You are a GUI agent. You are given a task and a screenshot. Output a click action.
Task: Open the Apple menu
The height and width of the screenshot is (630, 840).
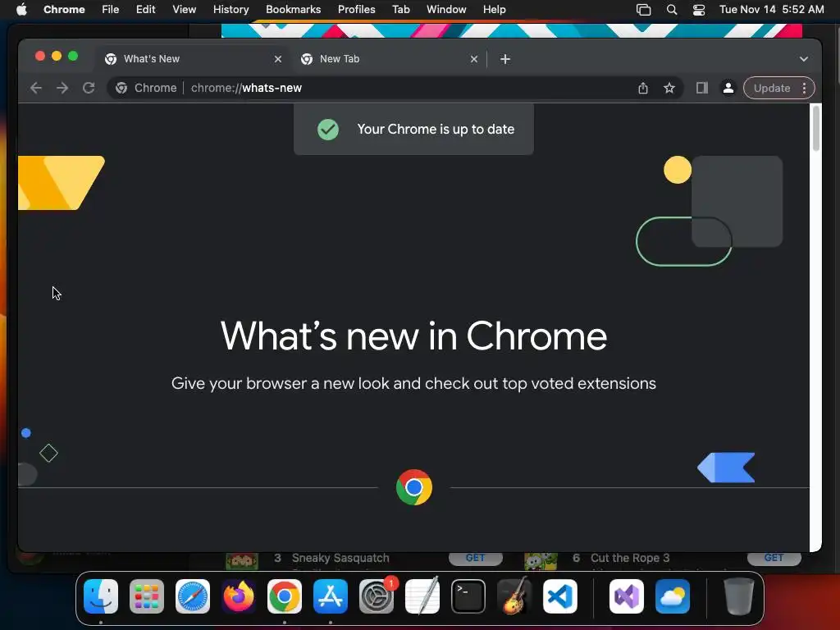click(21, 9)
